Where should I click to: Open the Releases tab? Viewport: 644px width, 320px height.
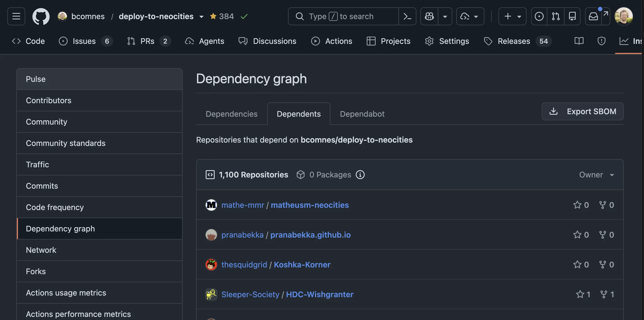pos(518,41)
